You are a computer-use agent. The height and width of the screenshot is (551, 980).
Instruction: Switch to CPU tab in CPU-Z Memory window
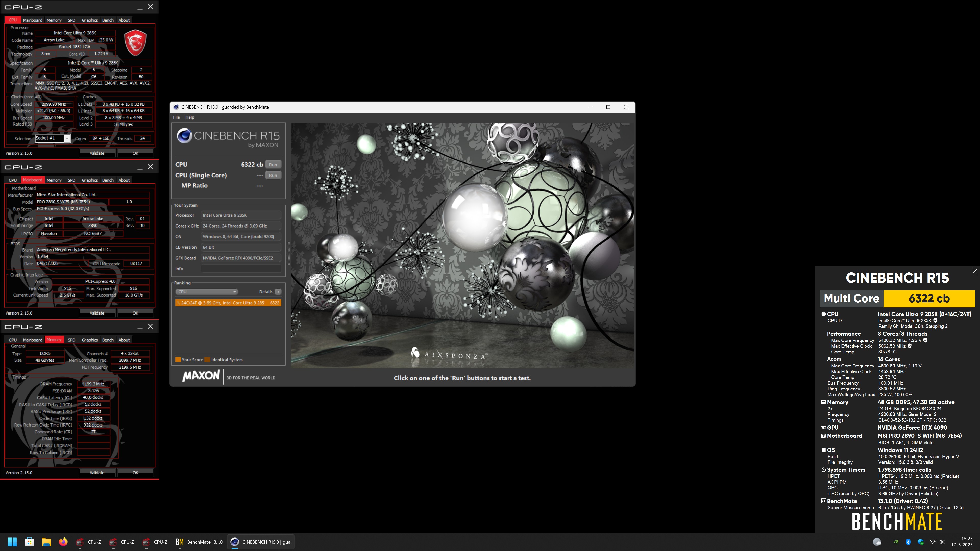[13, 340]
